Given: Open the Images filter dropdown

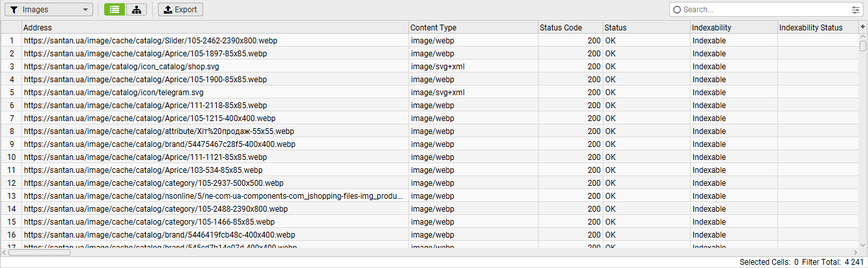Looking at the screenshot, I should pyautogui.click(x=49, y=10).
